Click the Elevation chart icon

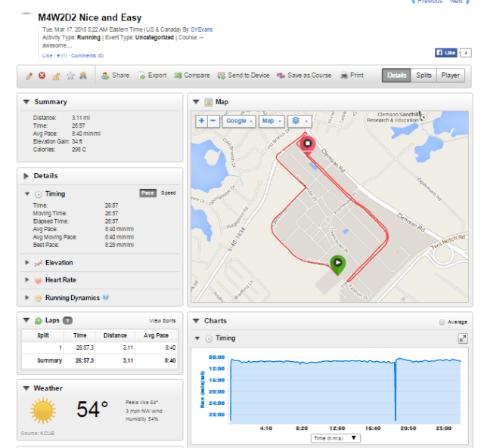(x=38, y=263)
